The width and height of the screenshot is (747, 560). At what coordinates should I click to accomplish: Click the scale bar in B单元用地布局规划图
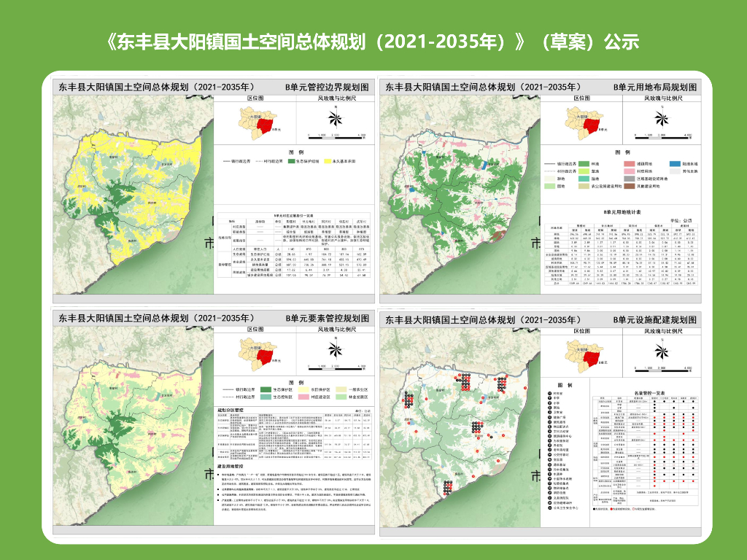(x=663, y=136)
